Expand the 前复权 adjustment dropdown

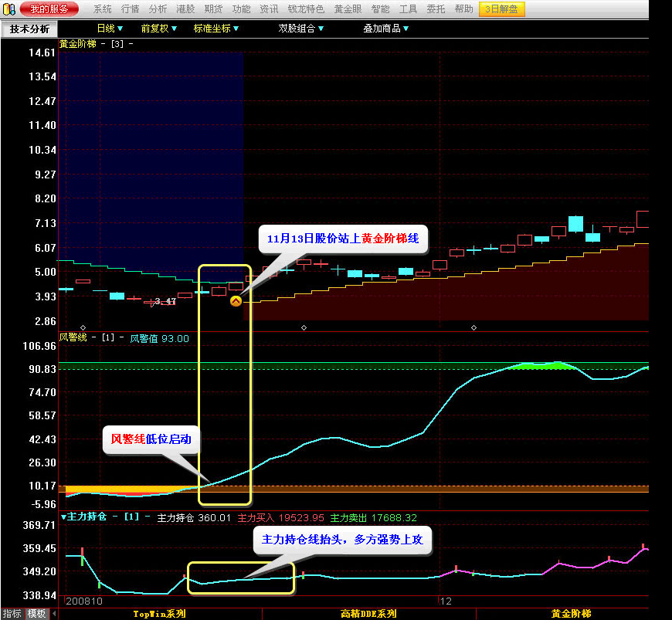[x=159, y=29]
